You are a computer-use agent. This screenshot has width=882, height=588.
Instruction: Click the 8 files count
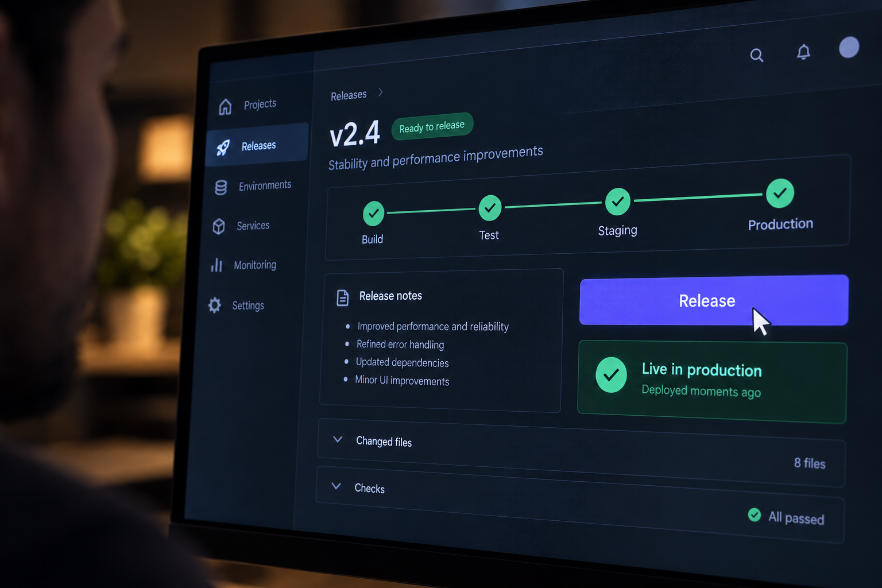[x=810, y=463]
